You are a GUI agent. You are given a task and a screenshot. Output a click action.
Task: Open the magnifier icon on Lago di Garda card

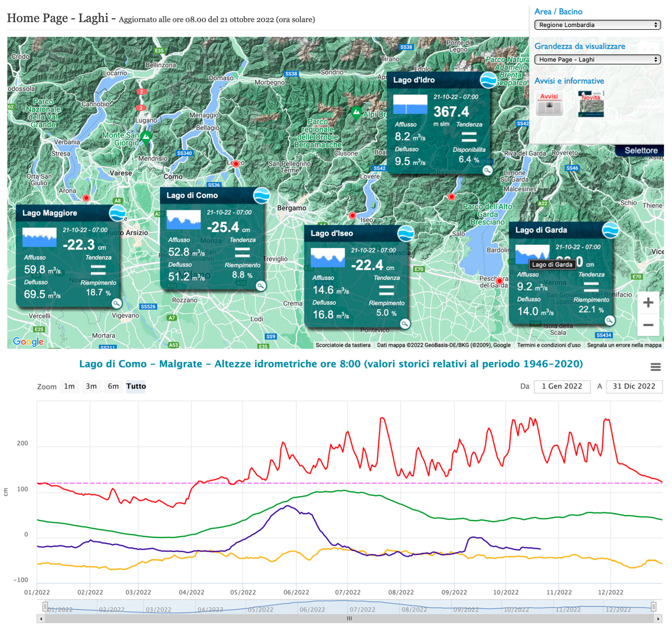[x=610, y=320]
